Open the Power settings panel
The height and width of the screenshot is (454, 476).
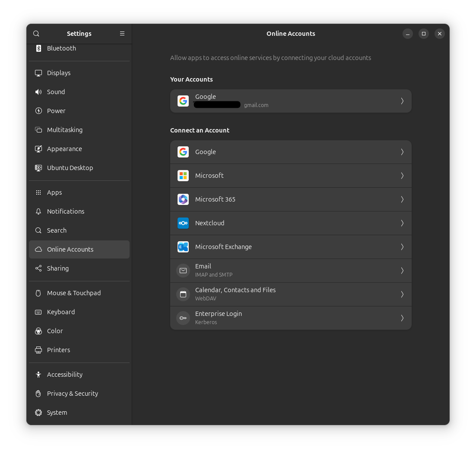[x=79, y=111]
